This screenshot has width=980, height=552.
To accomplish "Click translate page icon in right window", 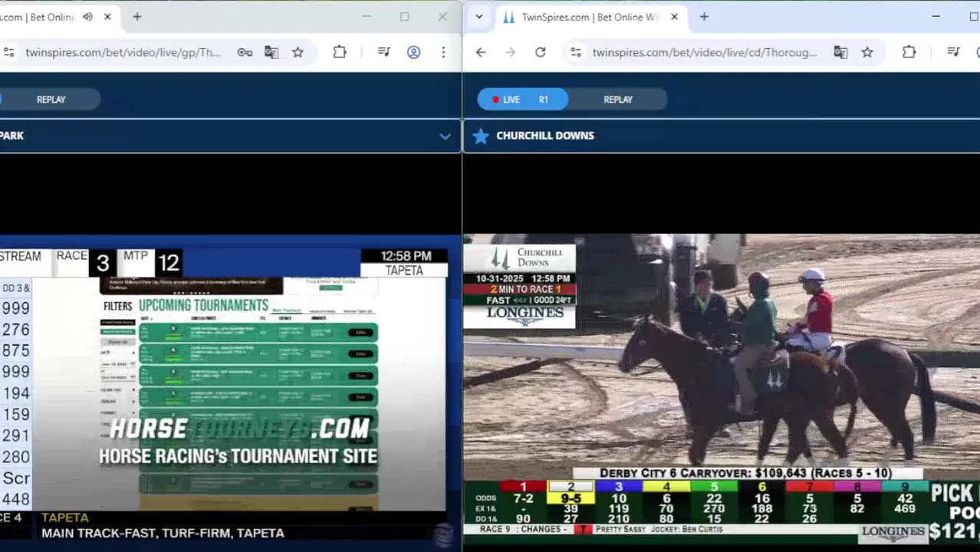I will click(840, 52).
